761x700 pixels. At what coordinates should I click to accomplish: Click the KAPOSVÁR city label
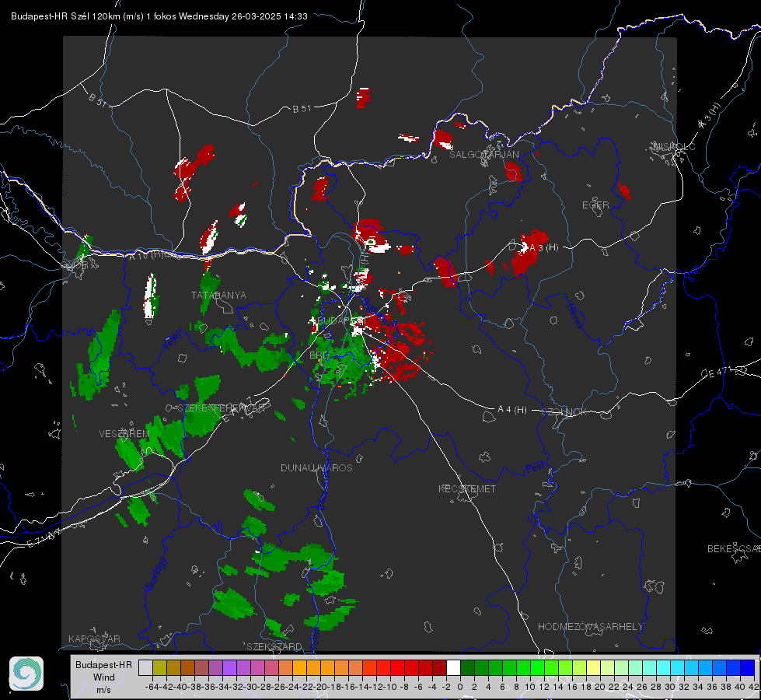pyautogui.click(x=94, y=639)
